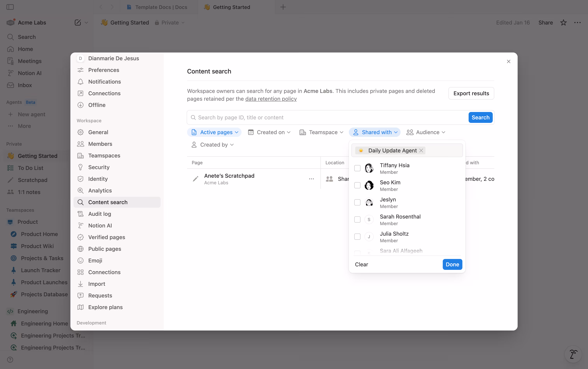The width and height of the screenshot is (588, 369).
Task: Open the Launch Tracker page
Action: (40, 270)
